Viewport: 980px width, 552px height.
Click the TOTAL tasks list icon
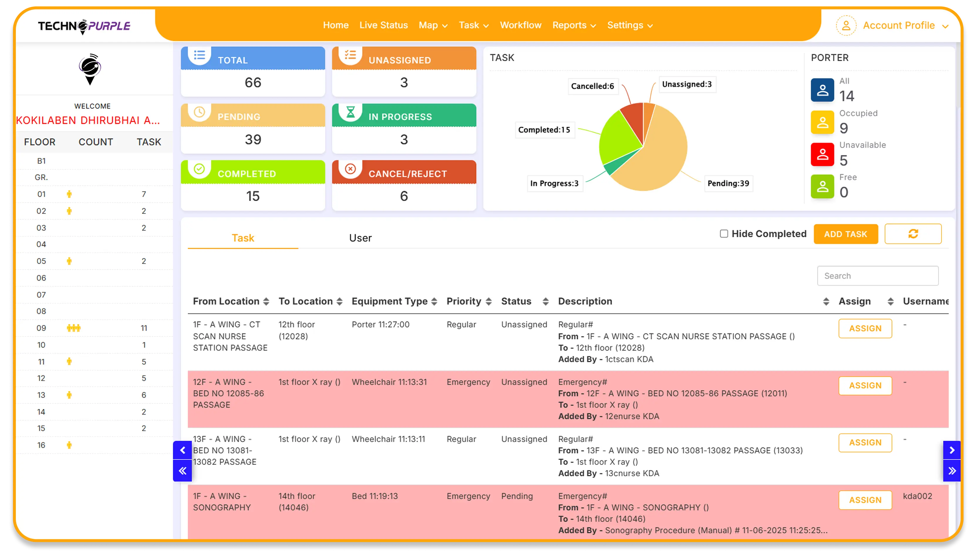click(x=199, y=56)
